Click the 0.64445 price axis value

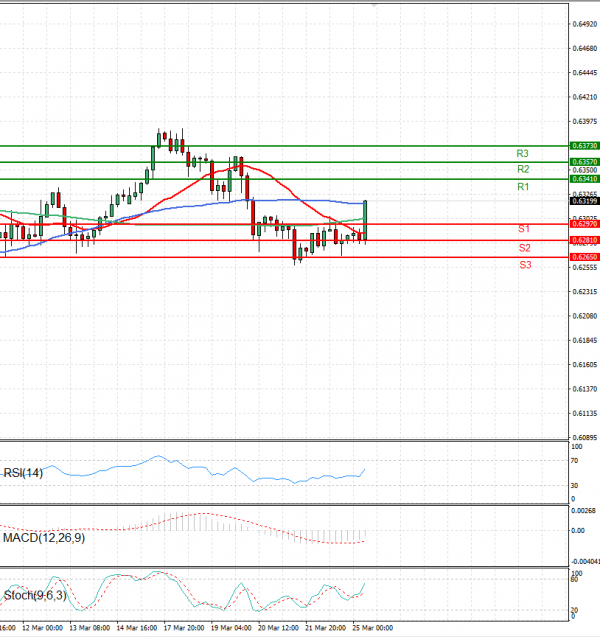click(x=585, y=73)
